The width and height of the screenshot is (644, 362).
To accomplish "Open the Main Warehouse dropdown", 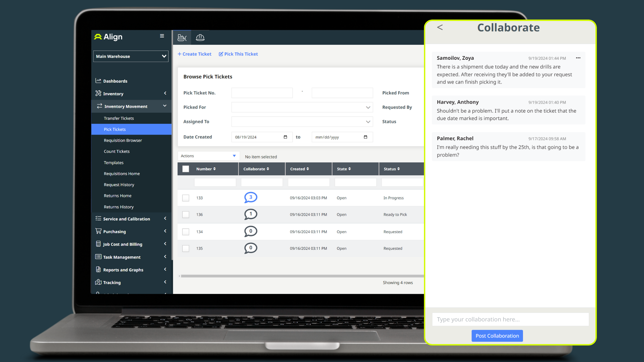I will pyautogui.click(x=131, y=56).
